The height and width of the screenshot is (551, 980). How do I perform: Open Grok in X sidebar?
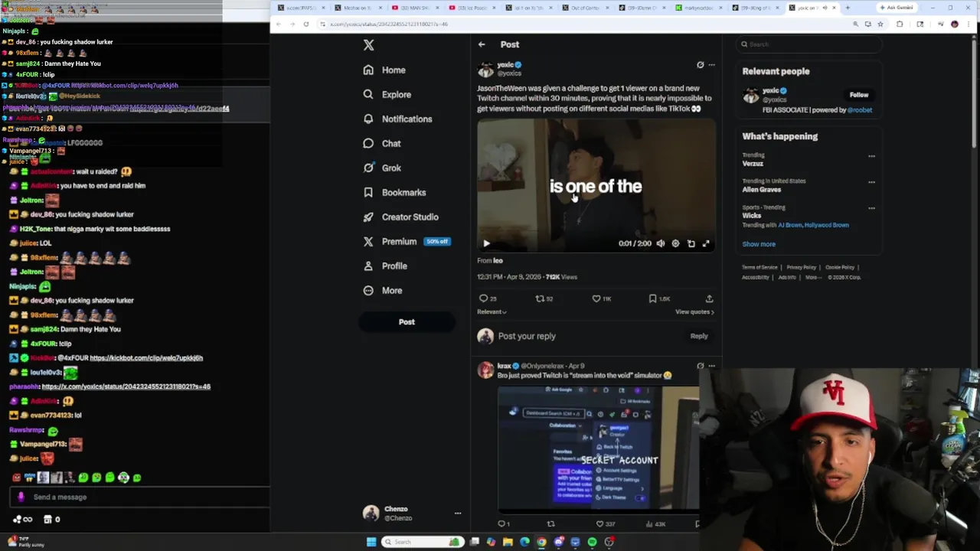click(381, 168)
